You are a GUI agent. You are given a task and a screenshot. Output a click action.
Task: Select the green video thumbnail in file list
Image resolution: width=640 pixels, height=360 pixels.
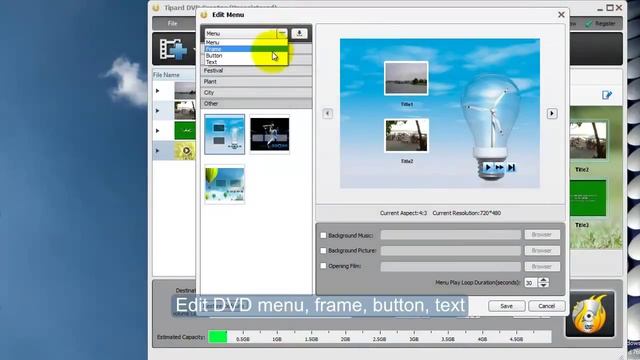pyautogui.click(x=185, y=131)
